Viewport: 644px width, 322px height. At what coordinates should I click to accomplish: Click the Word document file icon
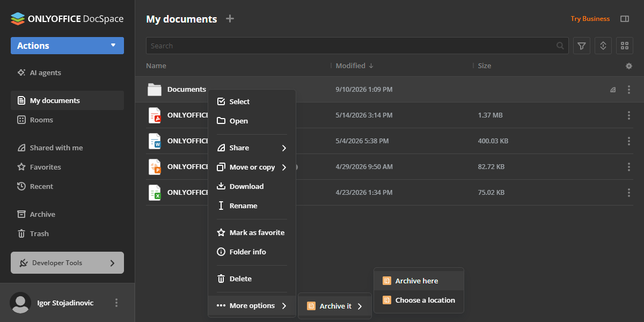(155, 141)
